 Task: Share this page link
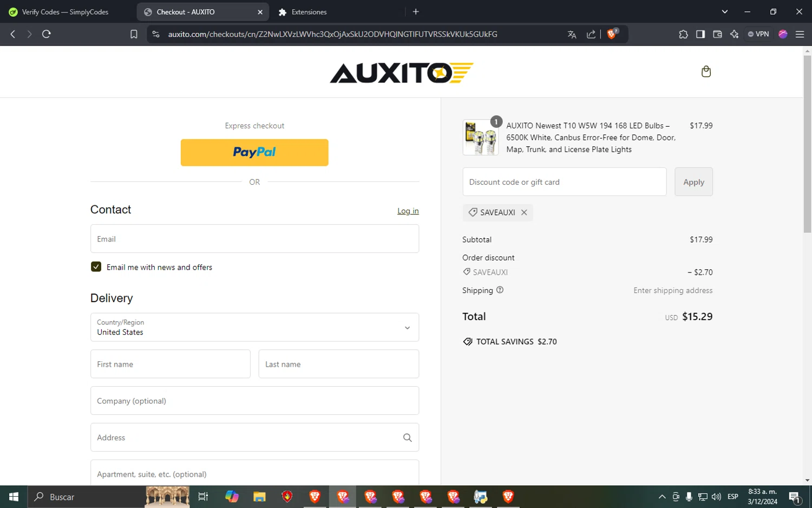pyautogui.click(x=591, y=34)
